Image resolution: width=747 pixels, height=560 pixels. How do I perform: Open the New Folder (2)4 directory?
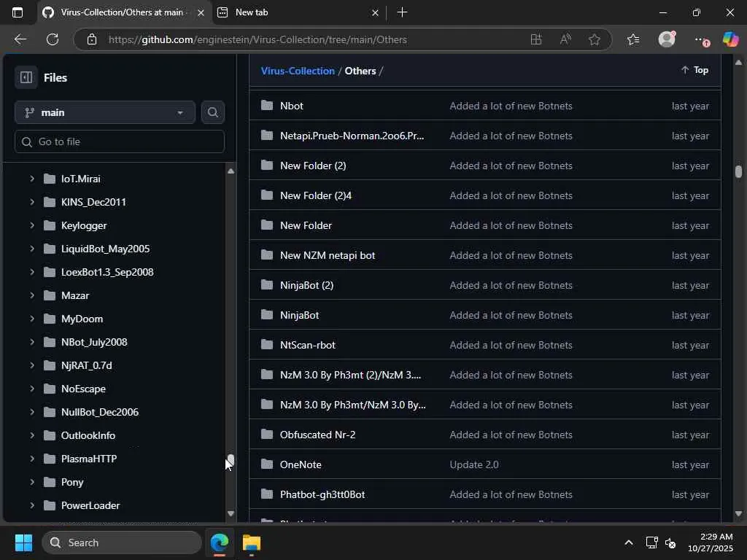click(315, 195)
